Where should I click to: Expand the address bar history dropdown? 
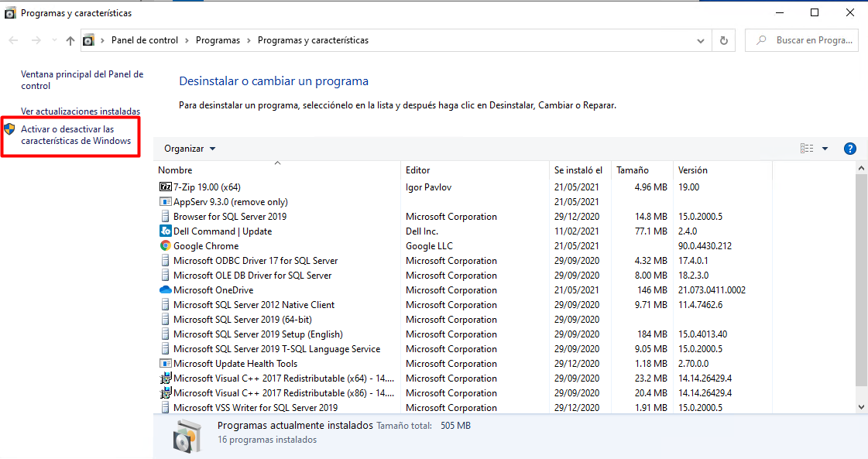[x=701, y=40]
